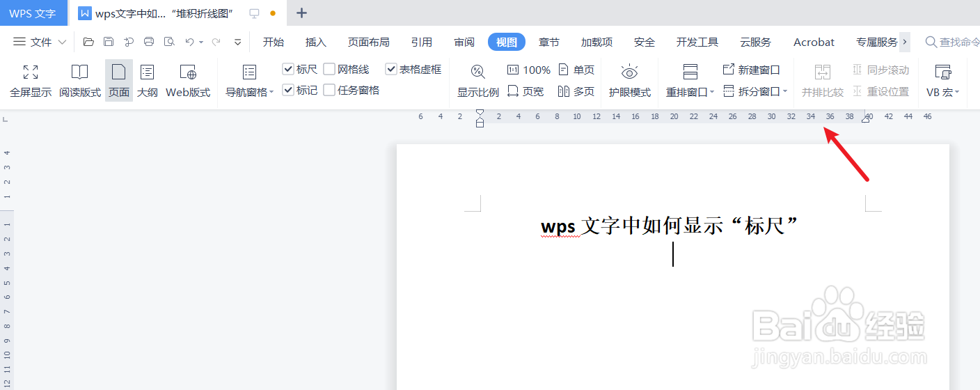The image size is (980, 390).
Task: Open the 云服务 tab
Action: (756, 42)
